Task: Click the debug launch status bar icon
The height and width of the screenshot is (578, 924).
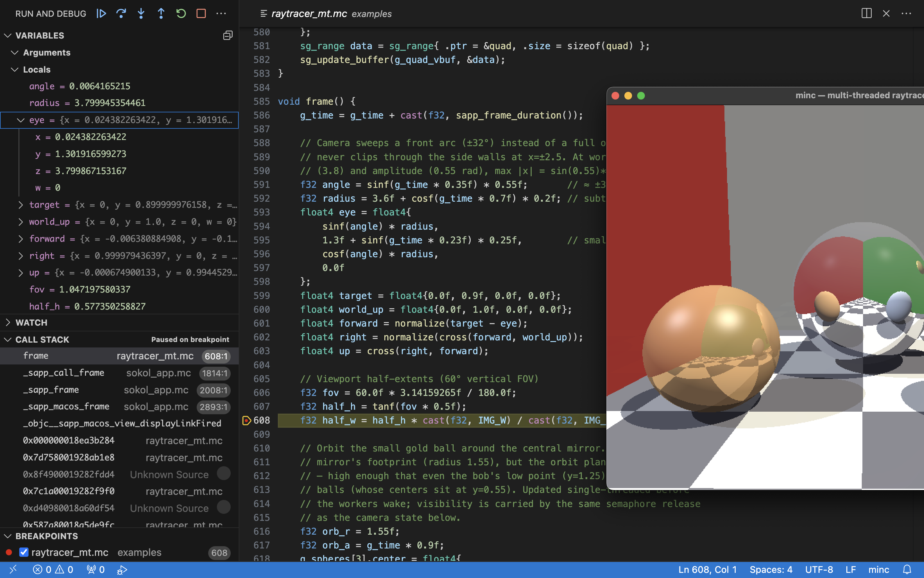Action: point(122,570)
